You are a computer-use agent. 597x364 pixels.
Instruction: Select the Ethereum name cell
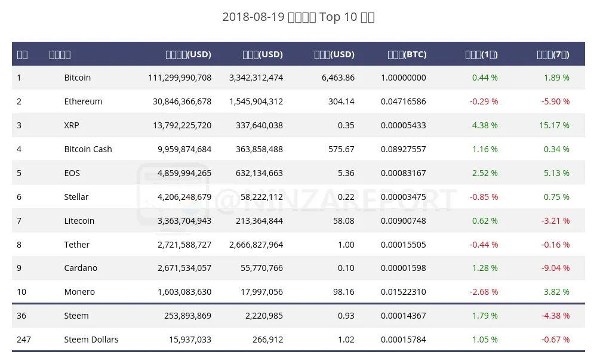[x=83, y=101]
